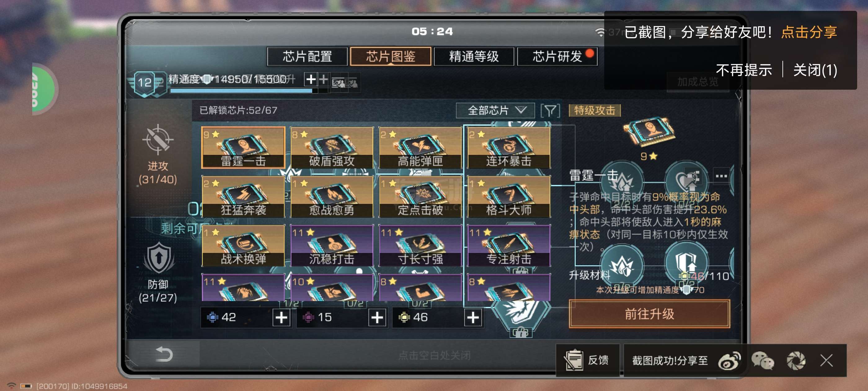
Task: Select the 进攻 attack category icon
Action: (x=158, y=140)
